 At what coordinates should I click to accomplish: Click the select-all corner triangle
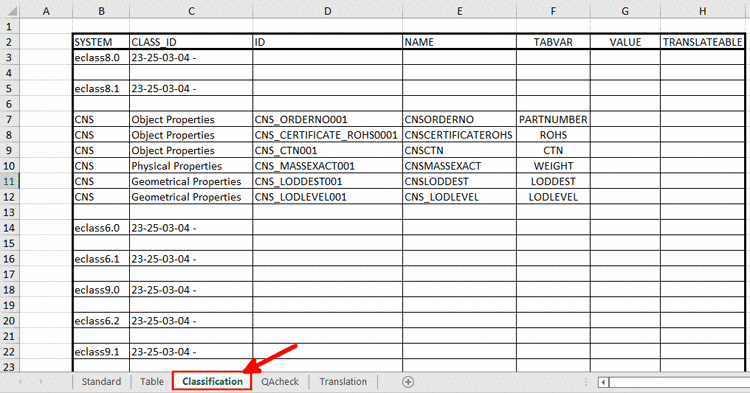11,11
